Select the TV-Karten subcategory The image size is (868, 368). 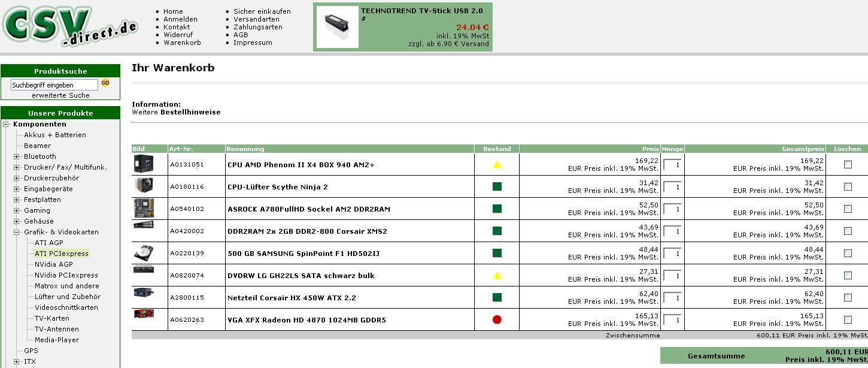coord(52,318)
